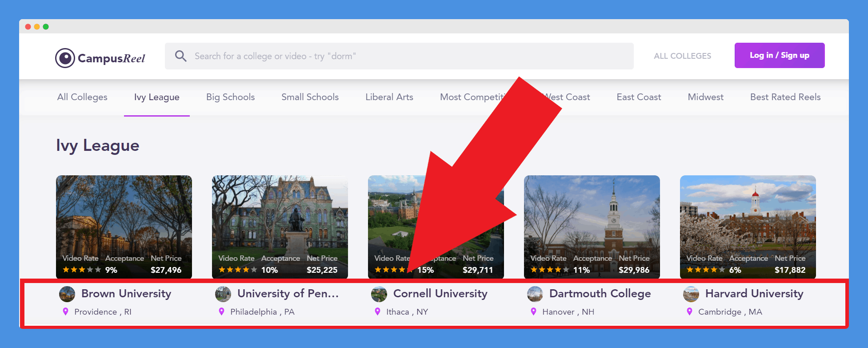868x348 pixels.
Task: Open the Cornell University link
Action: [x=440, y=294]
